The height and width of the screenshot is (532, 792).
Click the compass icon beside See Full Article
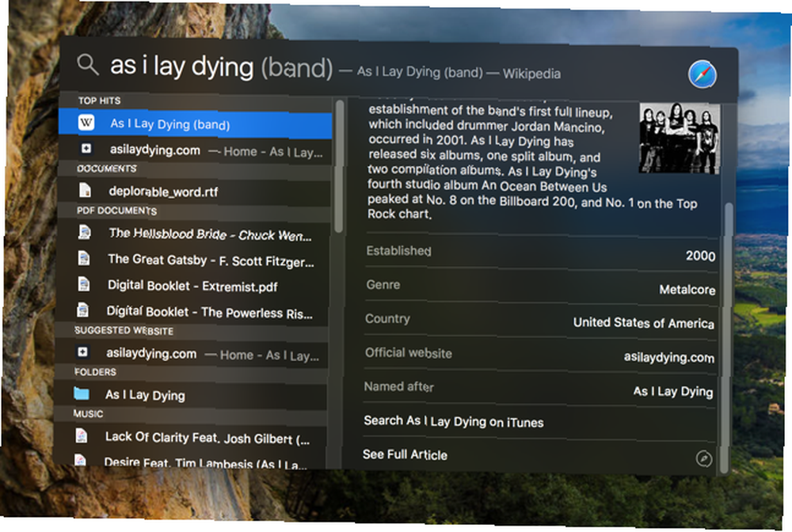click(x=703, y=458)
